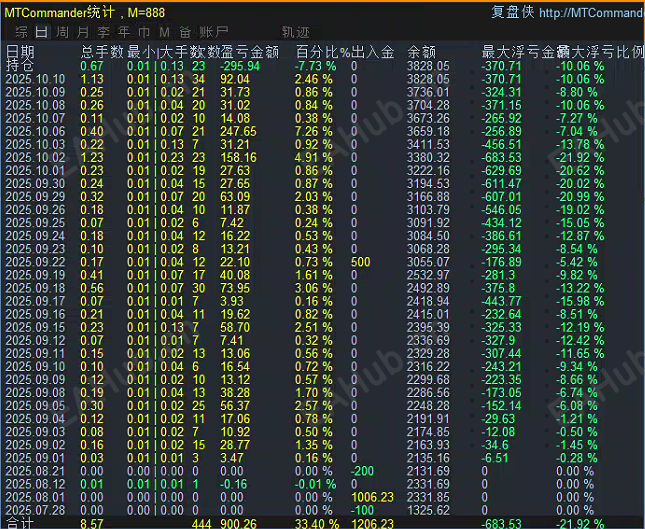Click the 余额 column header
The height and width of the screenshot is (529, 645).
click(x=422, y=52)
